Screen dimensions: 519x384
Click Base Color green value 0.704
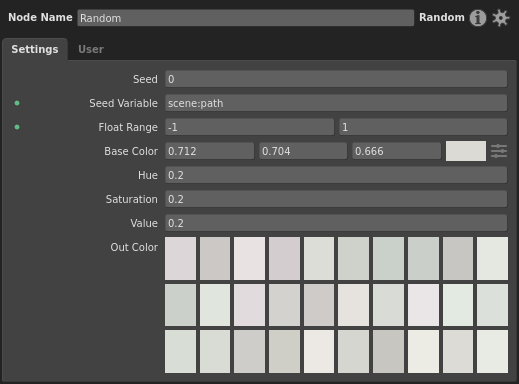point(303,151)
